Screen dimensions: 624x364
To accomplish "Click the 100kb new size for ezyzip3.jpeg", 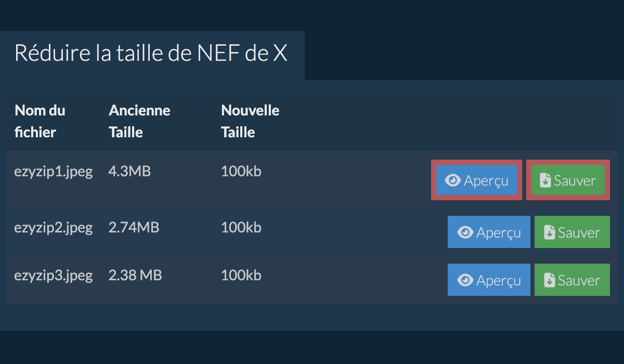I will tap(241, 275).
